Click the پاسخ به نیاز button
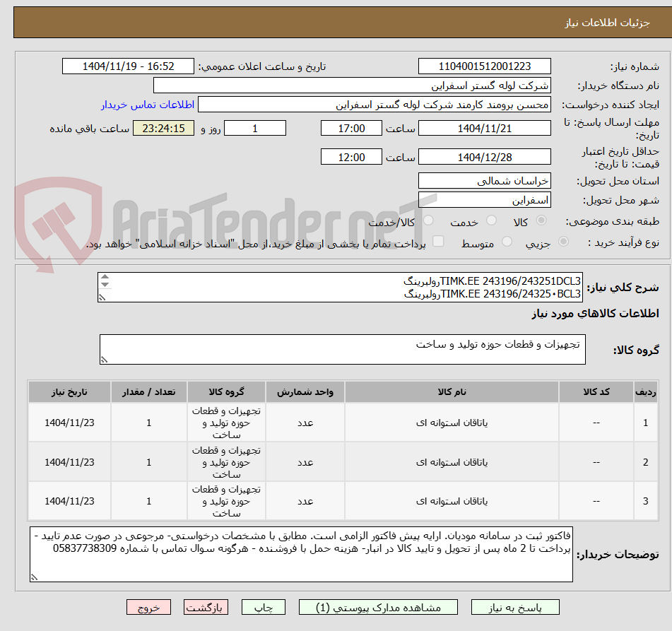This screenshot has height=631, width=672. tap(515, 608)
